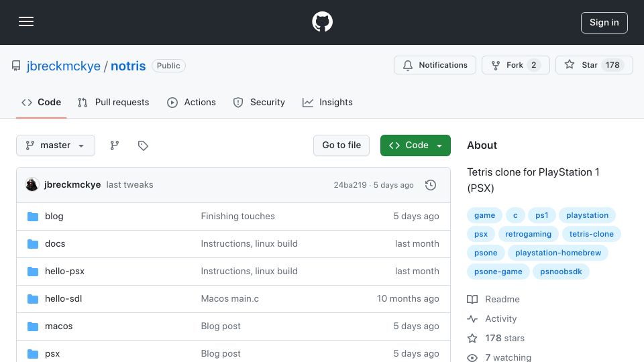Open the blog folder
Screen dimensions: 644x362
54,217
